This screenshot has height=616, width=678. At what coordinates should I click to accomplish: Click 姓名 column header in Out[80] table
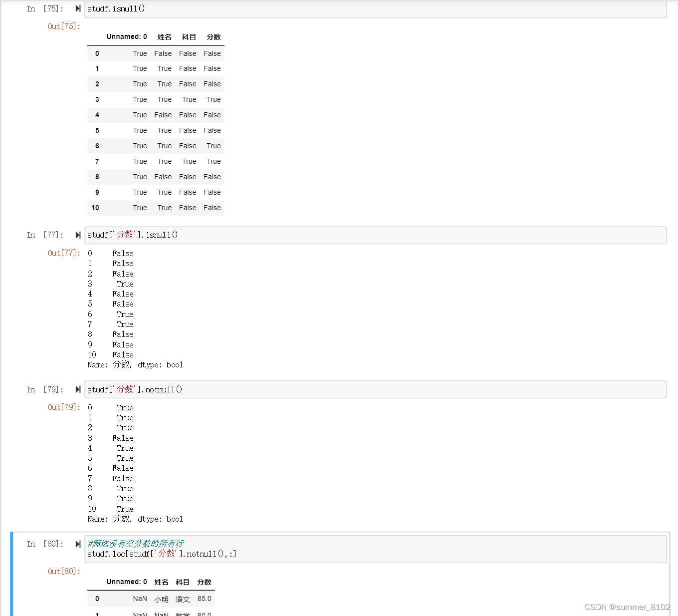pyautogui.click(x=161, y=582)
